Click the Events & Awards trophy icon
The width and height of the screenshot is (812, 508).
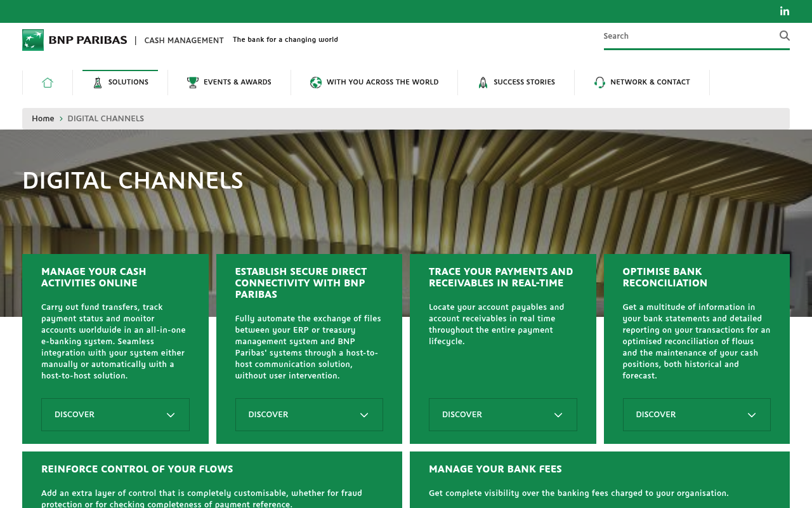point(193,83)
